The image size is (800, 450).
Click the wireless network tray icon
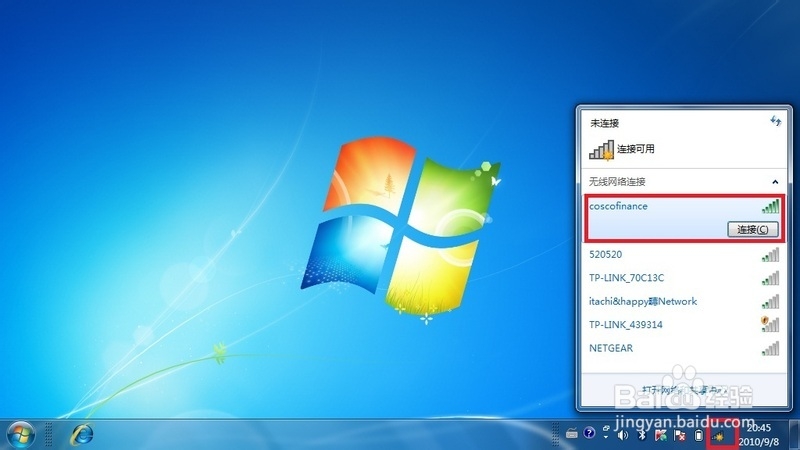[718, 437]
